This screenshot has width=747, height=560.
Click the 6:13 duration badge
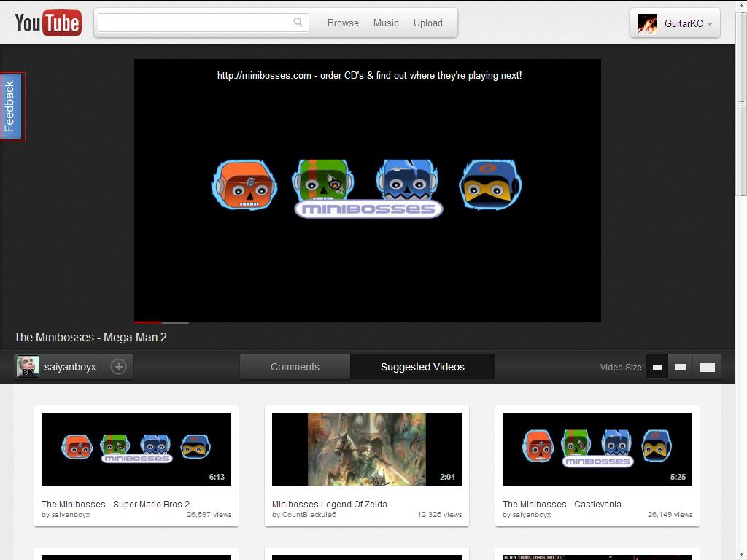217,477
